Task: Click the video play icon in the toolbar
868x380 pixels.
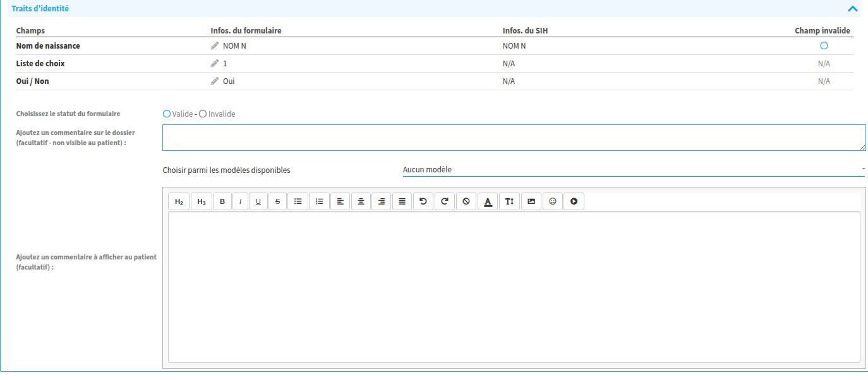Action: coord(574,201)
